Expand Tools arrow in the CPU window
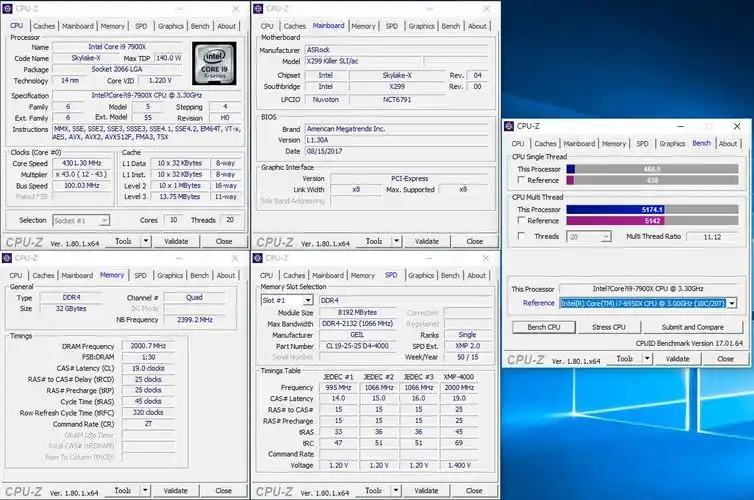This screenshot has height=500, width=754. [x=146, y=241]
